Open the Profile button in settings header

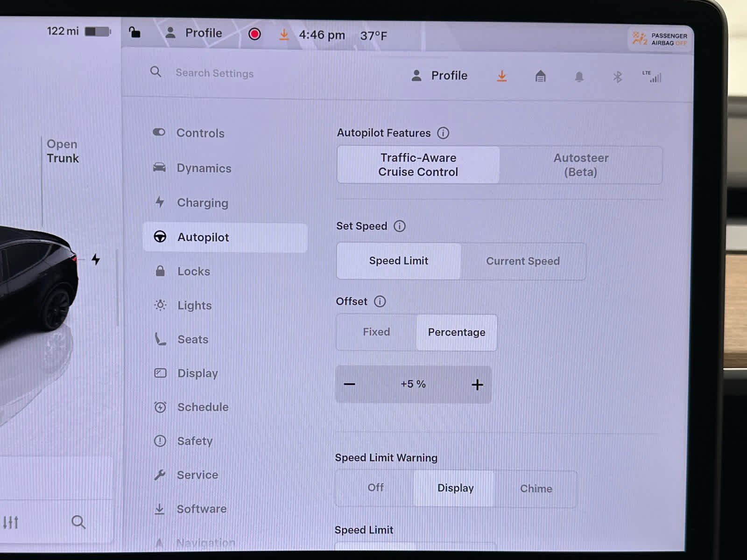pos(439,76)
